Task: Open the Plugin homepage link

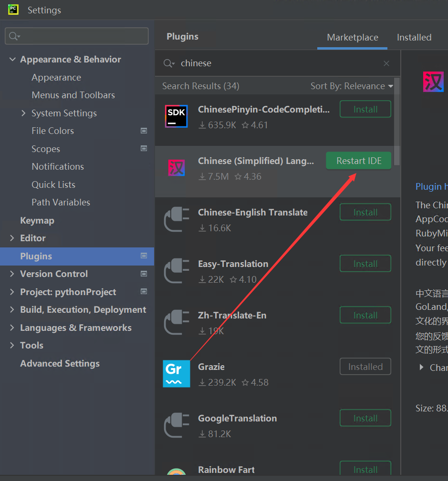Action: pyautogui.click(x=431, y=186)
